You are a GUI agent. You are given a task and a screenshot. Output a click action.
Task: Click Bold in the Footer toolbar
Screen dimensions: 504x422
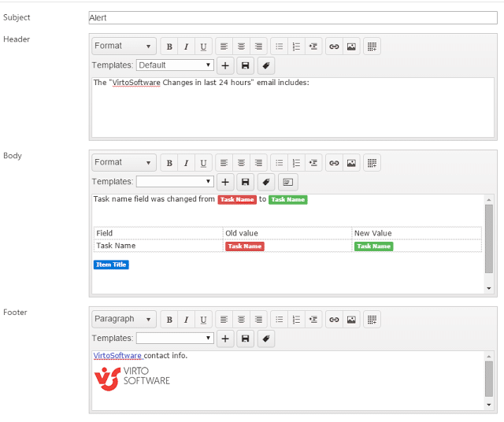coord(169,320)
